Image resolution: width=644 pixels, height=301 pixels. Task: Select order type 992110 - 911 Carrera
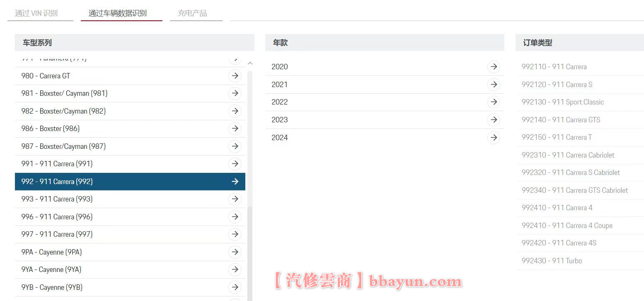(554, 67)
